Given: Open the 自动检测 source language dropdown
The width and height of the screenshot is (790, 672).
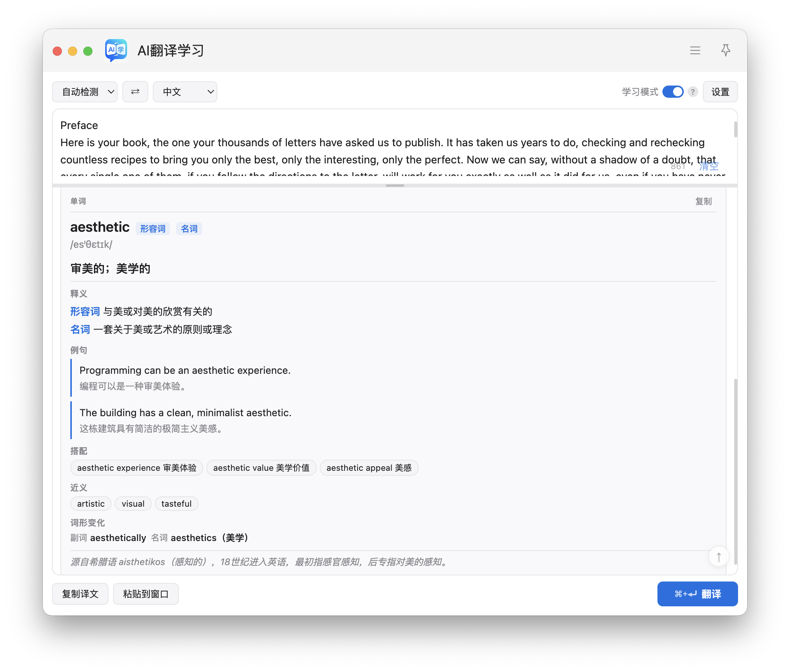Looking at the screenshot, I should click(85, 92).
